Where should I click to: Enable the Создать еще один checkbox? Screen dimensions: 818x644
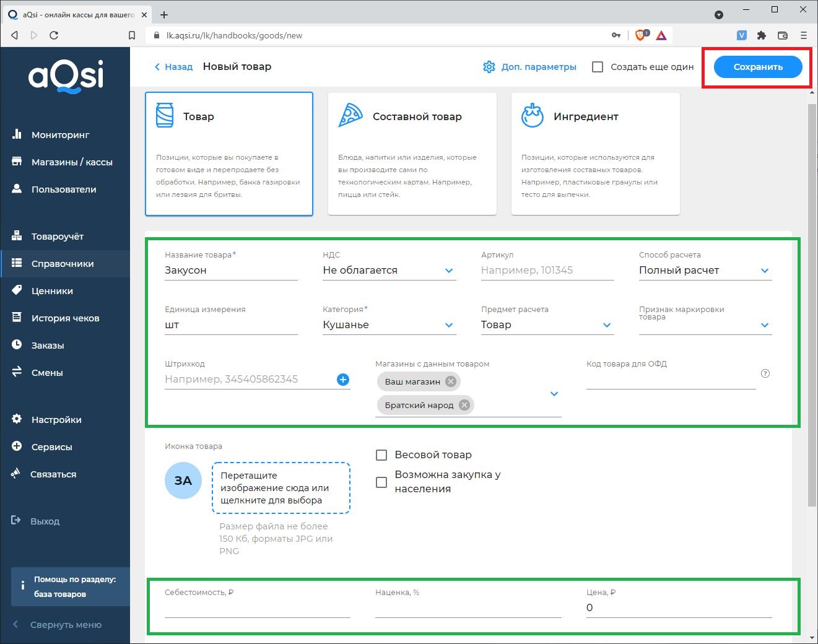[598, 67]
